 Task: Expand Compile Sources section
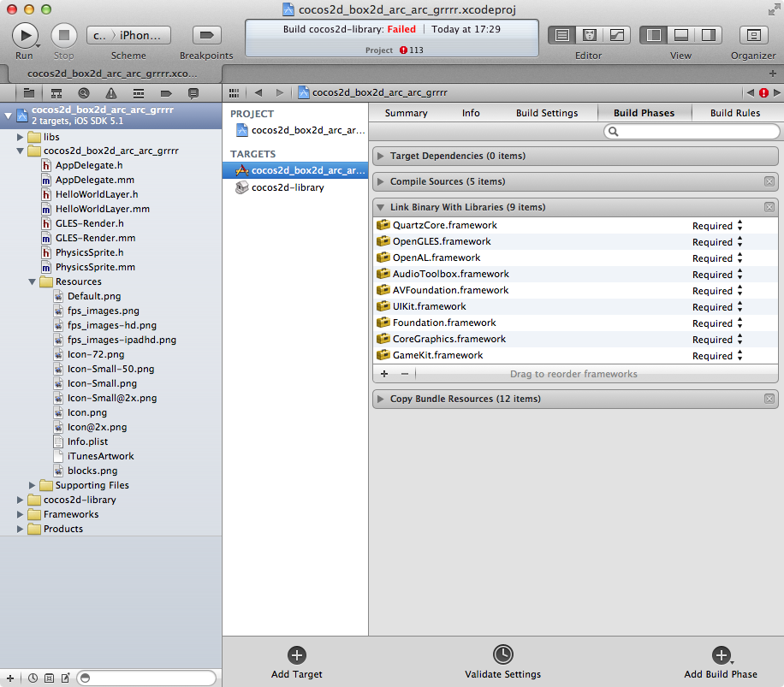(x=381, y=181)
